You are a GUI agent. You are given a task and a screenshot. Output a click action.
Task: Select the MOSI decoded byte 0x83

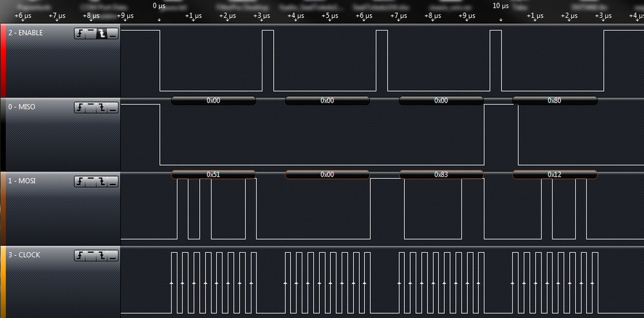click(x=441, y=175)
